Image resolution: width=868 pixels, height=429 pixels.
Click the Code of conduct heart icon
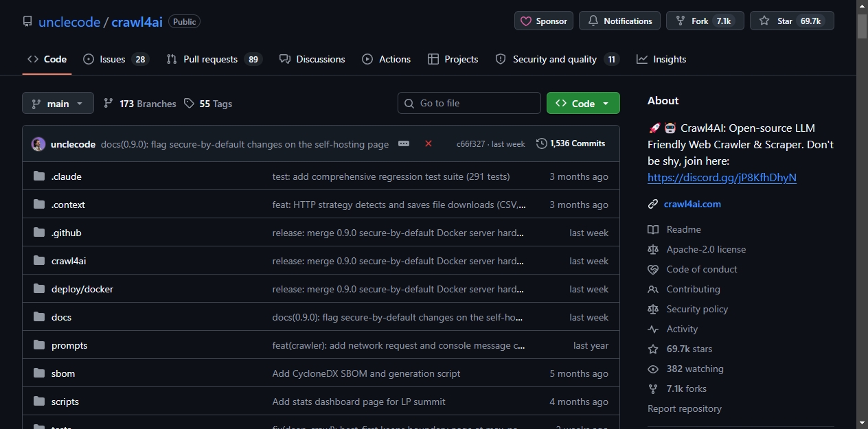pos(653,269)
